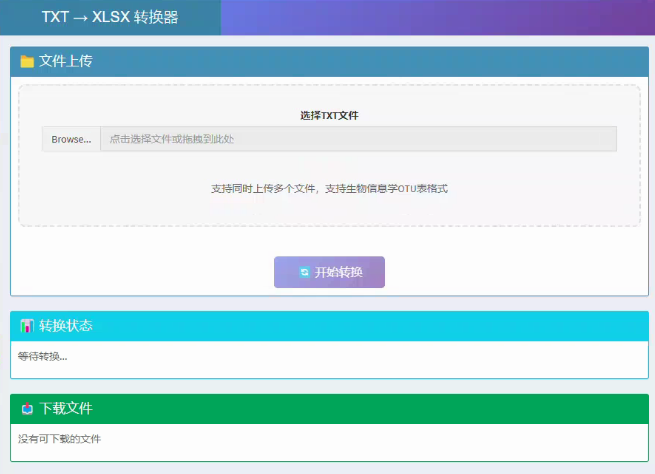This screenshot has width=655, height=474.
Task: Click the folder icon beside 文件上传
Action: point(27,62)
